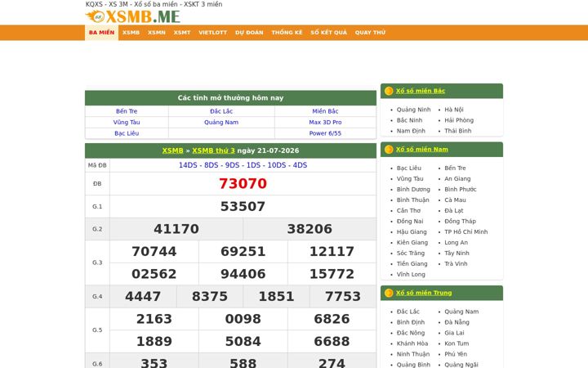Open Đà Nẵng in the sidebar
The image size is (588, 368).
457,322
